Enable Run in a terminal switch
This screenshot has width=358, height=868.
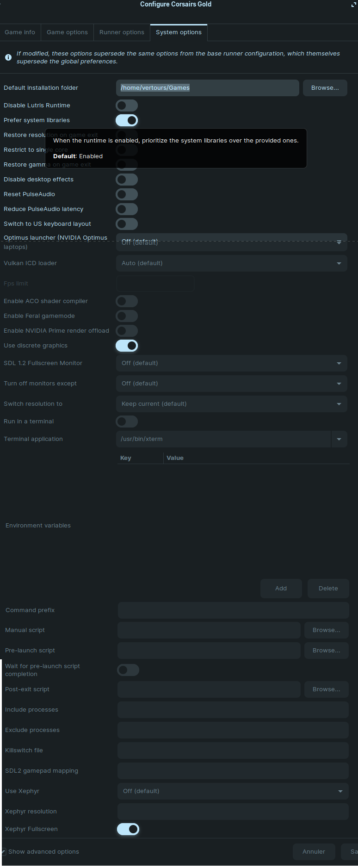127,422
